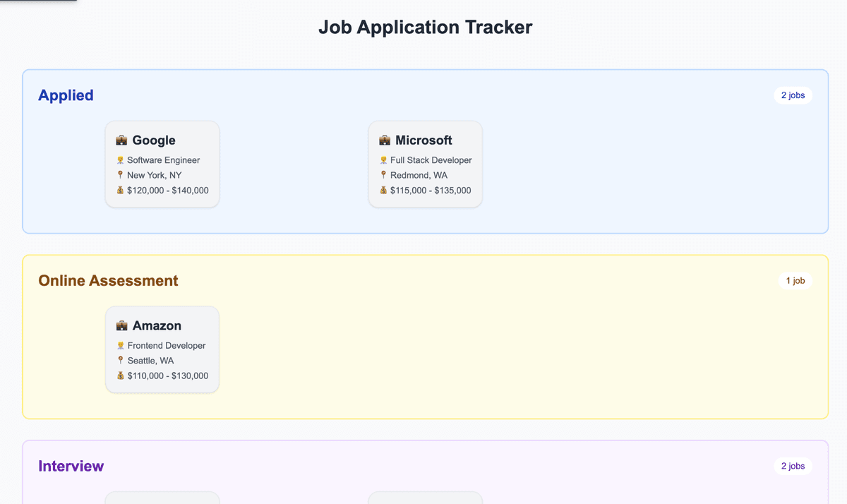The image size is (847, 504).
Task: Click the location pin icon for New York, NY
Action: coord(121,174)
